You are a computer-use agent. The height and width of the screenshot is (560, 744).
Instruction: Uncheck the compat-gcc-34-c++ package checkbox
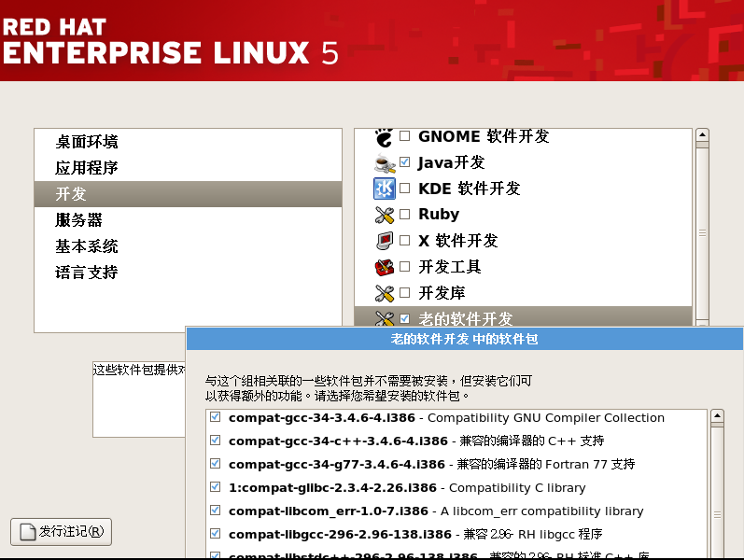point(216,441)
